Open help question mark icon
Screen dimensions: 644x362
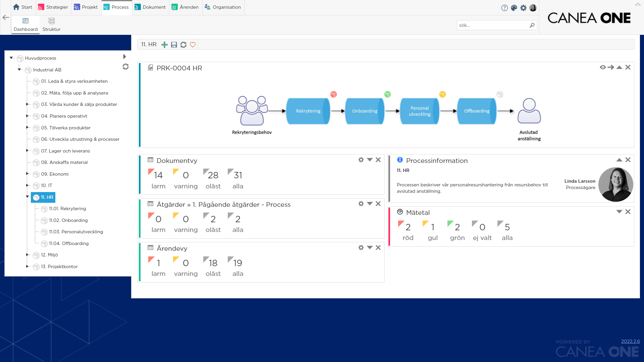504,8
